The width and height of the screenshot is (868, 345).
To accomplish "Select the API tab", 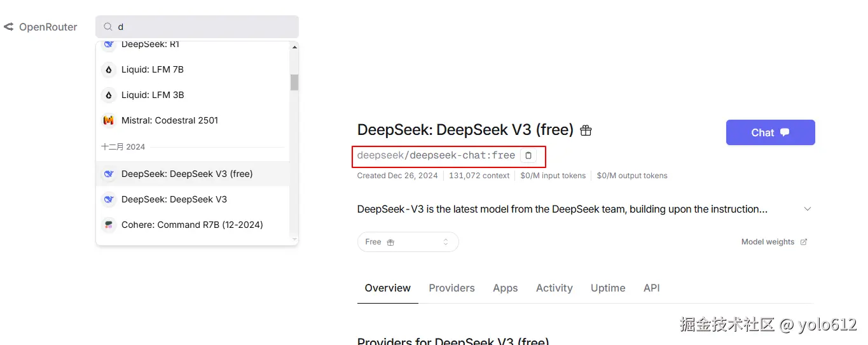I will [x=651, y=288].
